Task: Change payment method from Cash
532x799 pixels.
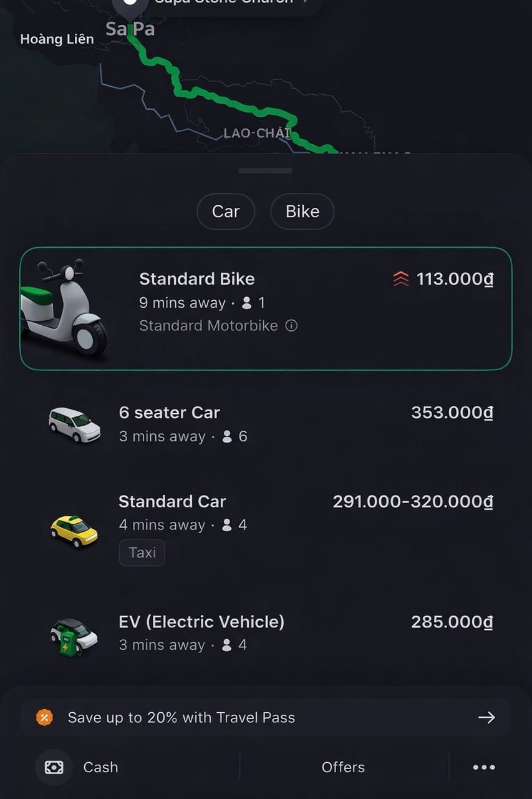Action: point(100,767)
